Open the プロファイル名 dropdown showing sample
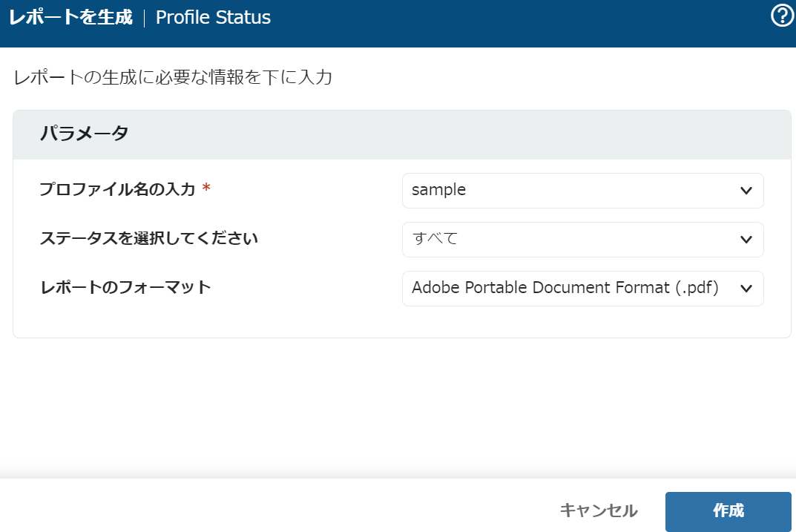Screen dimensions: 796x532 571,191
